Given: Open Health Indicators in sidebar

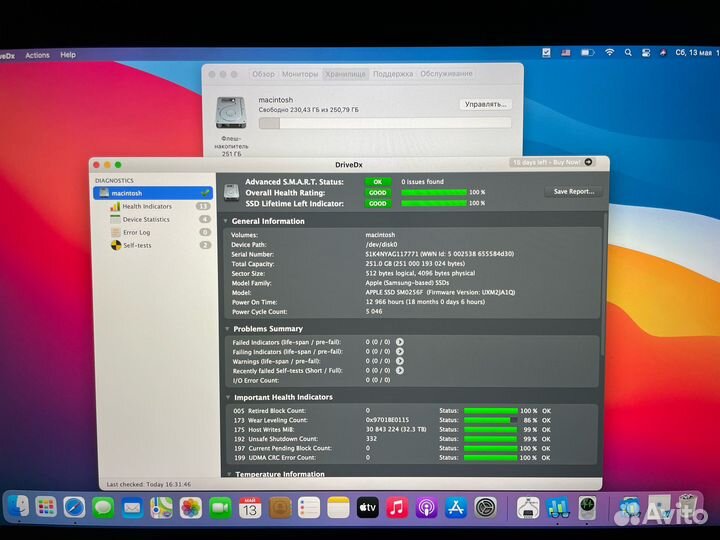Looking at the screenshot, I should (x=147, y=207).
